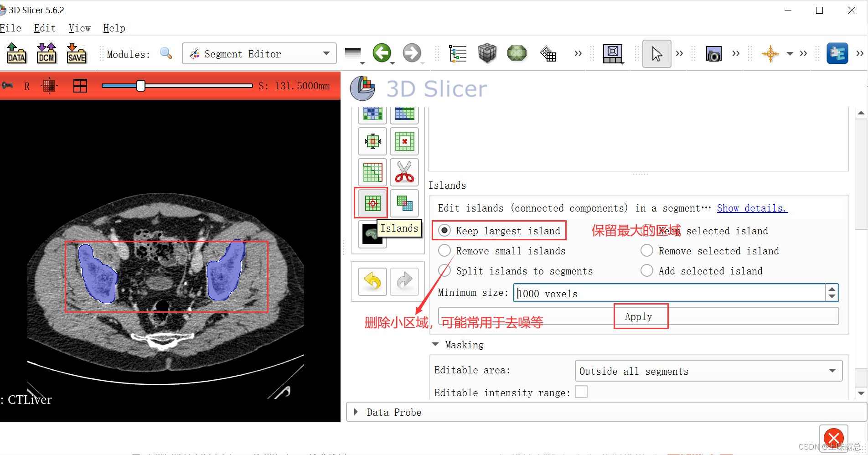This screenshot has height=455, width=868.
Task: Toggle the orange crosshair icon
Action: 770,54
